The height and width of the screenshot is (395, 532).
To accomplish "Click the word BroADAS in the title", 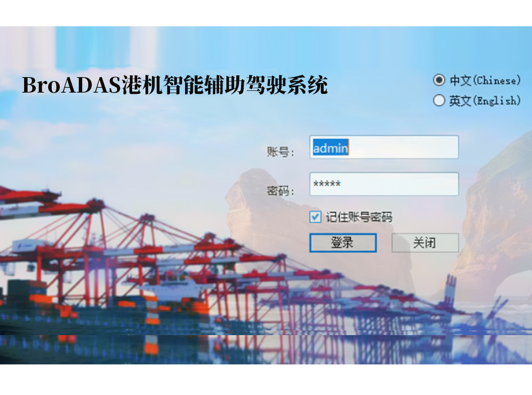I will point(72,85).
